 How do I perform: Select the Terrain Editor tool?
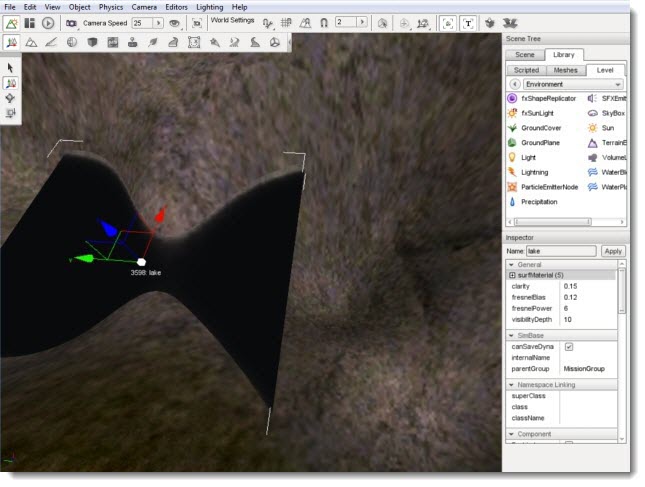[31, 42]
